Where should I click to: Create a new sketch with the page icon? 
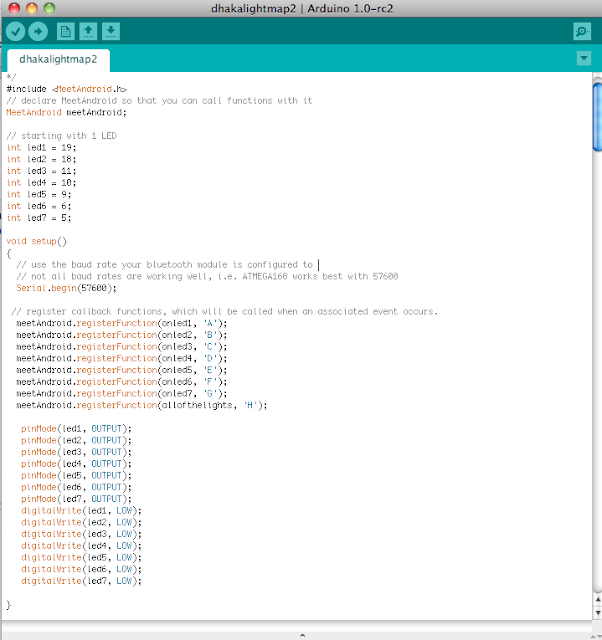pos(65,31)
